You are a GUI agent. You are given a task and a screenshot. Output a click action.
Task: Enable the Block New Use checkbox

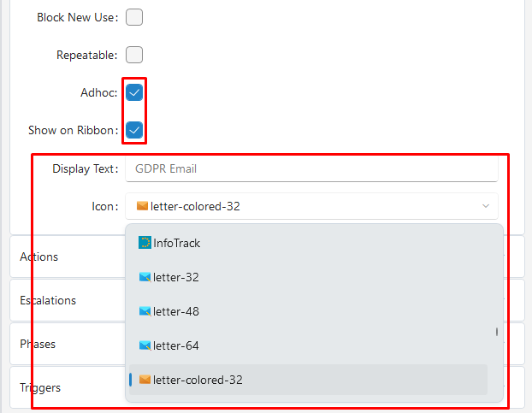[134, 17]
